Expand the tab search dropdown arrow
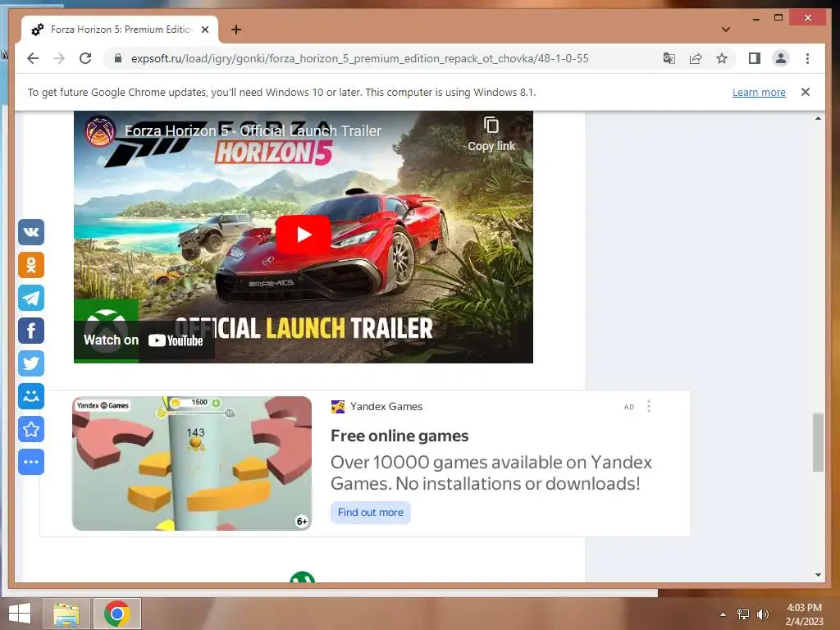 [726, 30]
